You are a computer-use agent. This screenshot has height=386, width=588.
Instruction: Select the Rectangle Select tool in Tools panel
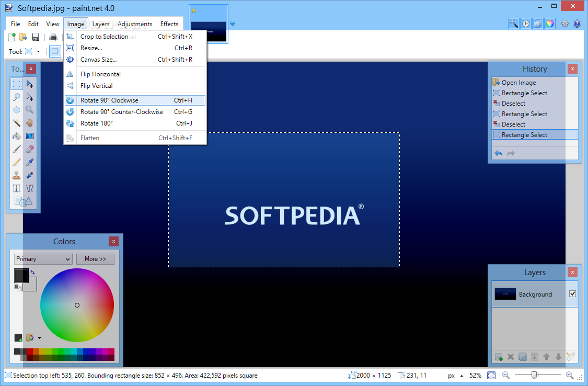(17, 84)
